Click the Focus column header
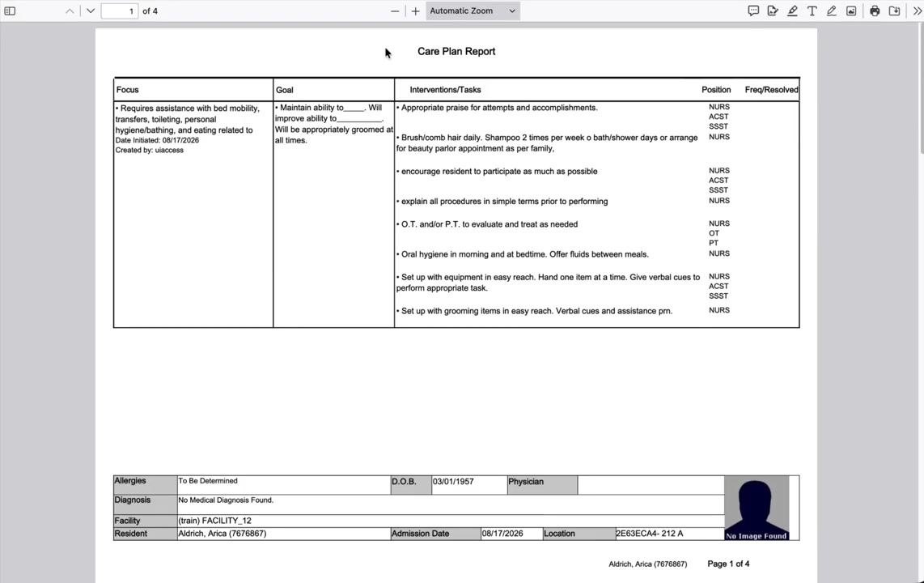The height and width of the screenshot is (583, 924). tap(127, 90)
